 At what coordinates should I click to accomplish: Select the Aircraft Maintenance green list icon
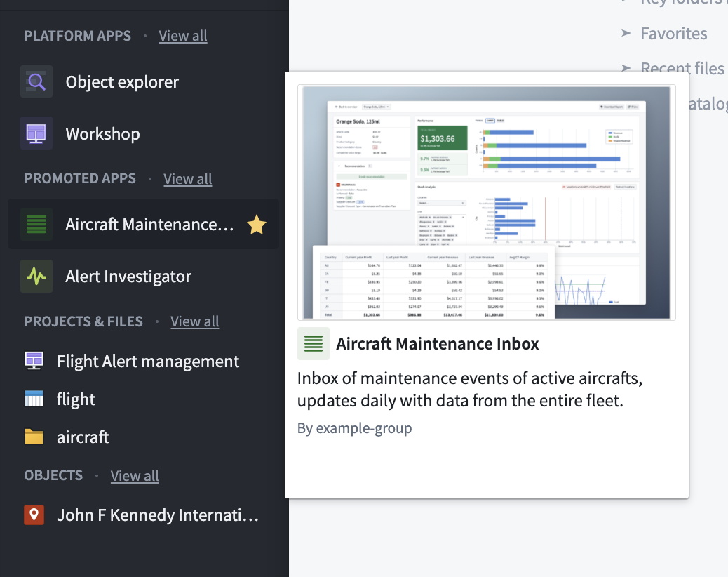click(36, 225)
